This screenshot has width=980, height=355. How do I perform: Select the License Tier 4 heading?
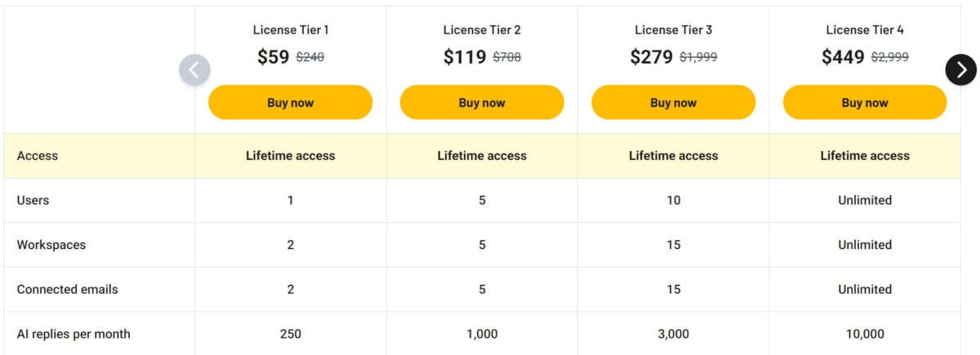[x=865, y=30]
